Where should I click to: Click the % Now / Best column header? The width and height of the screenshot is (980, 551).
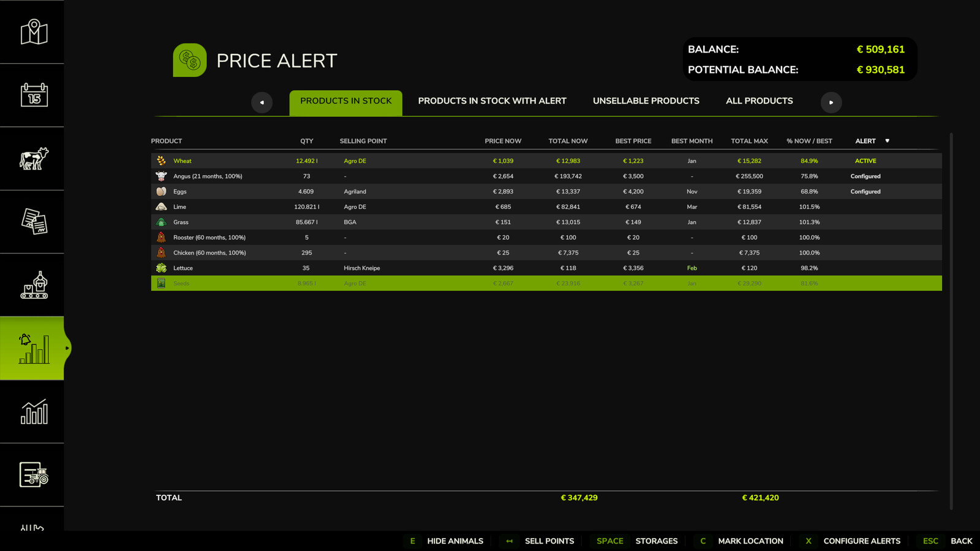click(809, 141)
